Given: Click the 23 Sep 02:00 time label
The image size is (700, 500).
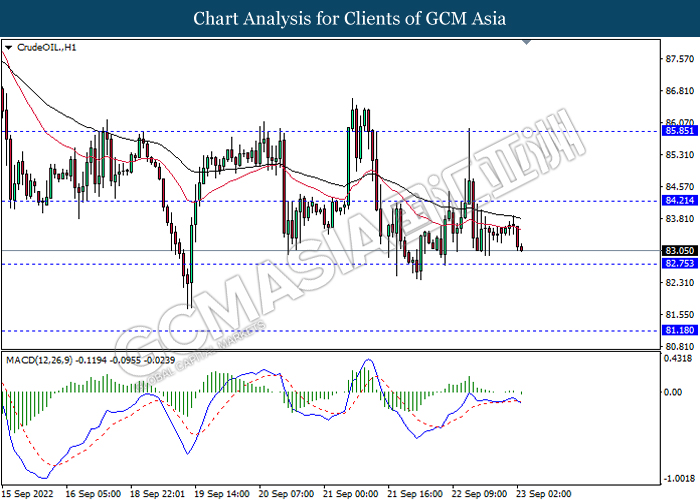Looking at the screenshot, I should (543, 494).
